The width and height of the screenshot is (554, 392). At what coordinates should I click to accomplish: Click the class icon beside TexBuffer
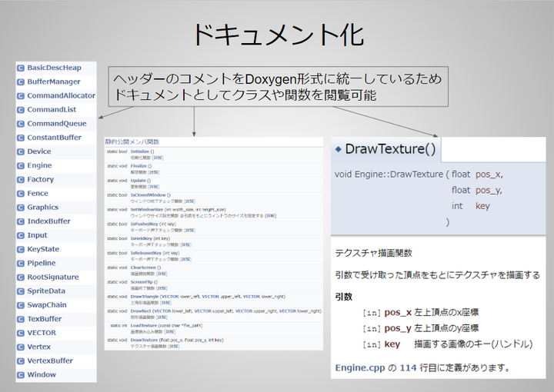[21, 319]
